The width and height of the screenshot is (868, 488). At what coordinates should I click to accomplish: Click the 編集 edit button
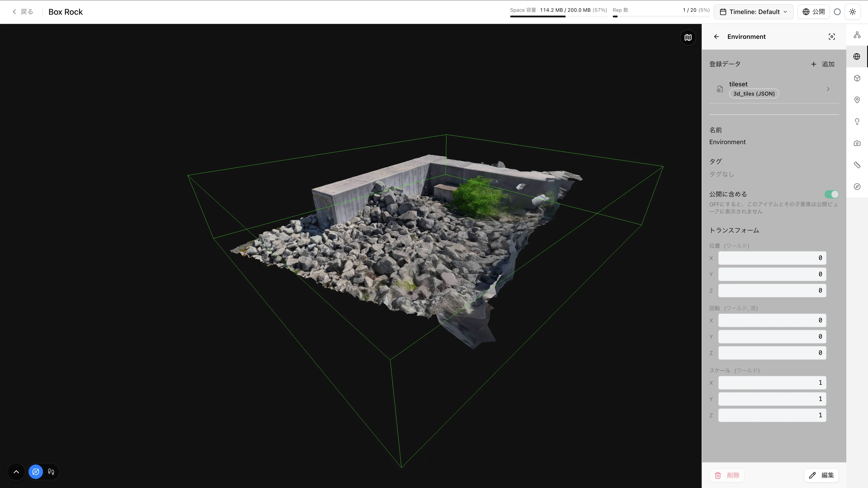(x=821, y=475)
